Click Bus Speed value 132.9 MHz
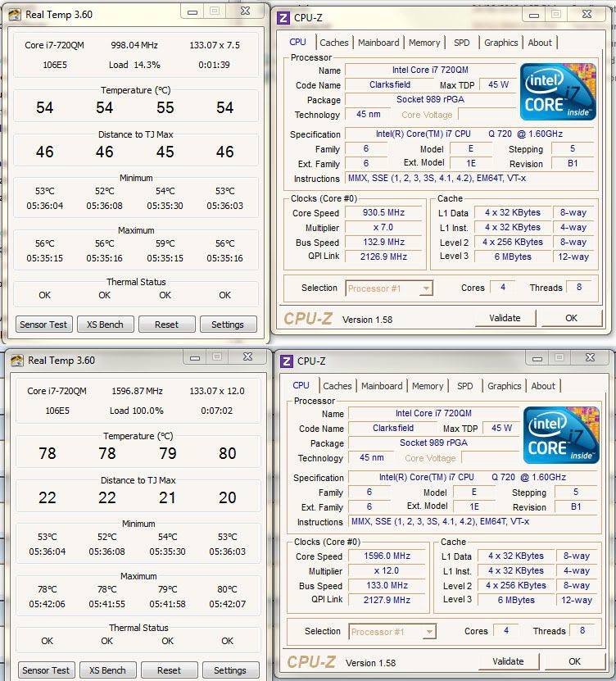616x681 pixels. (x=383, y=242)
